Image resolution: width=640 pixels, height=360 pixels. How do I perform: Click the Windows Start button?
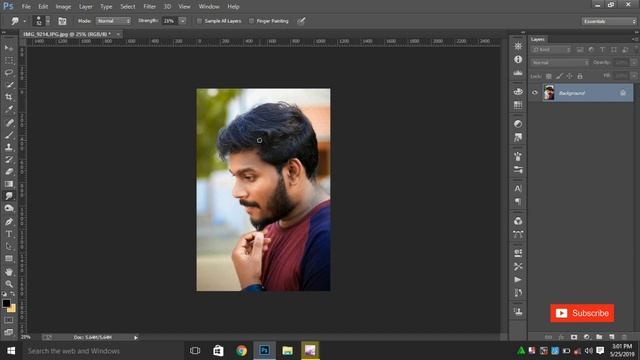click(11, 351)
